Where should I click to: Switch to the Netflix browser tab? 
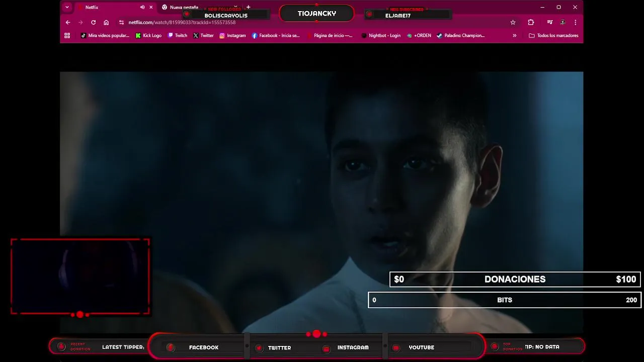[108, 7]
